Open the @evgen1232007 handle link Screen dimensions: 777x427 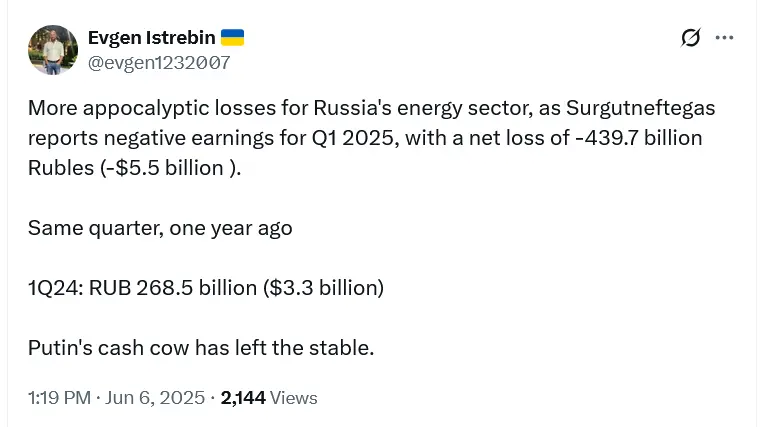pos(159,63)
